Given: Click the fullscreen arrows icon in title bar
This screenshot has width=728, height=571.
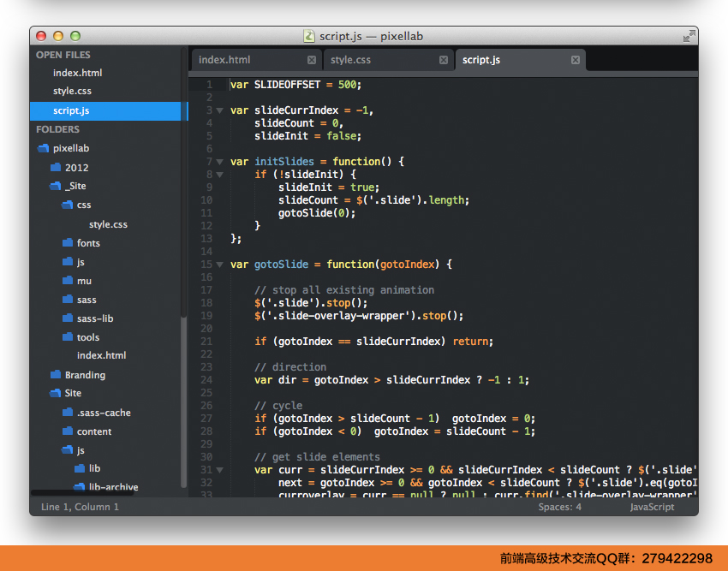Looking at the screenshot, I should coord(689,36).
